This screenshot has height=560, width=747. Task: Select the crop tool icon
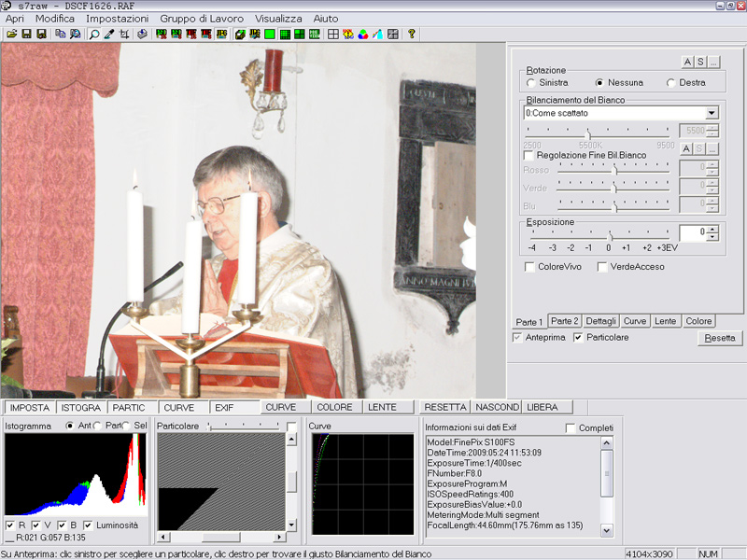124,35
